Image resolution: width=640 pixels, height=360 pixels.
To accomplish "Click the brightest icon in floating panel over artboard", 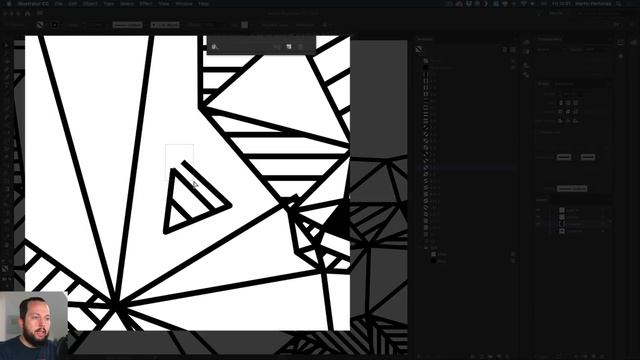I will click(289, 47).
